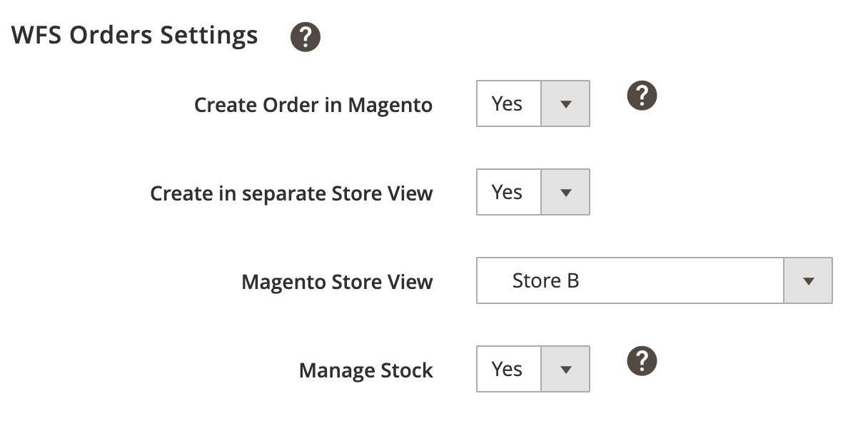Click Yes in the Create Order in Magento field
868x421 pixels.
pyautogui.click(x=508, y=103)
